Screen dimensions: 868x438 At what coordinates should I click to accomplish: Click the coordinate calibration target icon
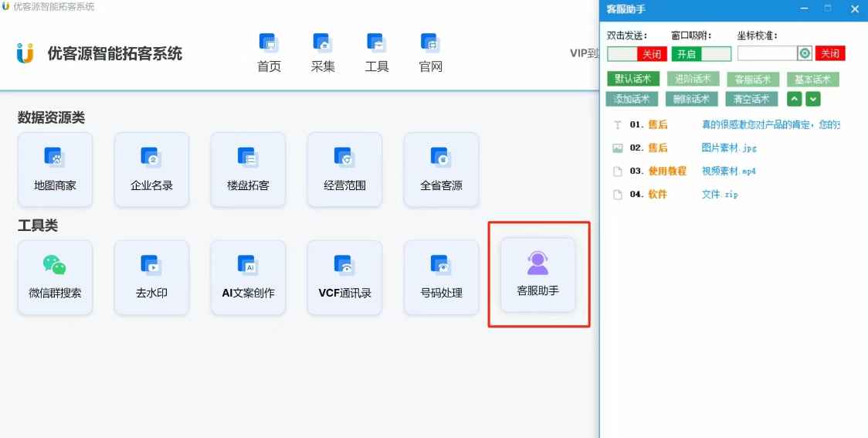tap(805, 53)
